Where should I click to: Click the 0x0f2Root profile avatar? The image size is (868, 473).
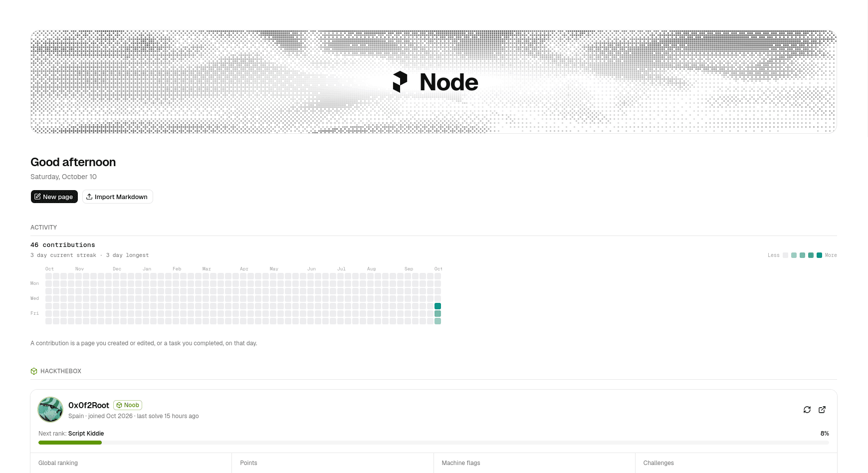[50, 410]
